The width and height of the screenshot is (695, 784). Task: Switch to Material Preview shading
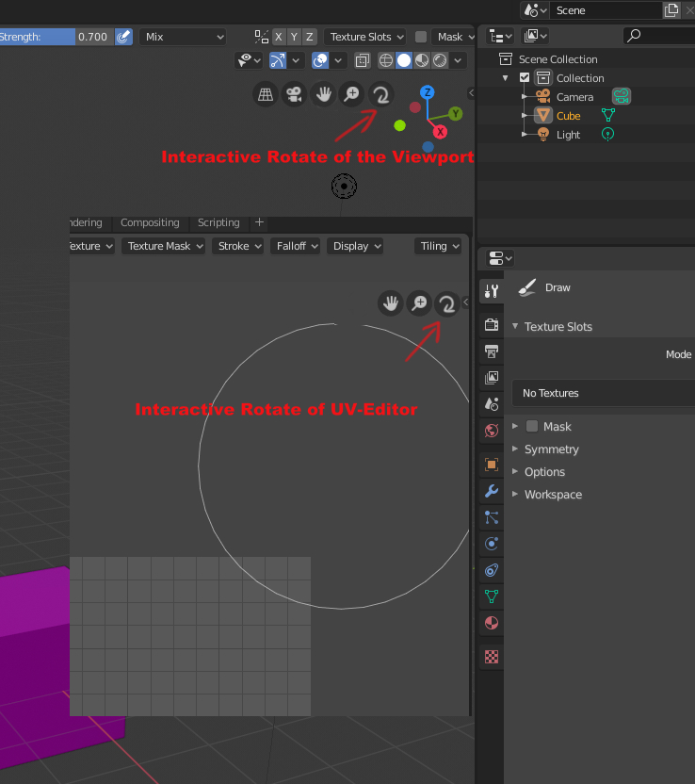(422, 60)
